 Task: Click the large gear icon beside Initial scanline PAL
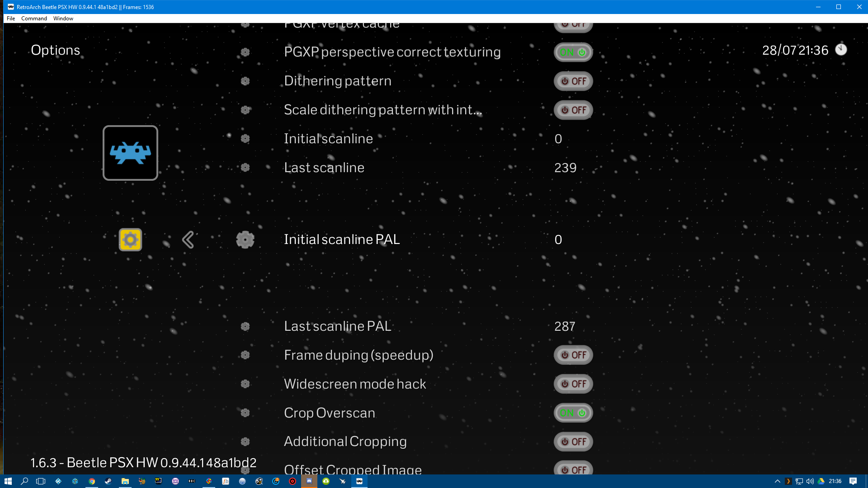coord(245,239)
